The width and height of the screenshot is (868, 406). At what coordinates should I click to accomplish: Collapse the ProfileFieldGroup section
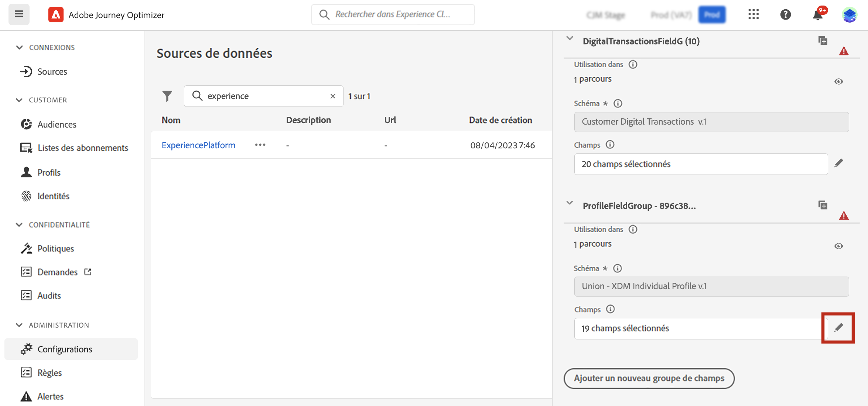click(x=570, y=203)
